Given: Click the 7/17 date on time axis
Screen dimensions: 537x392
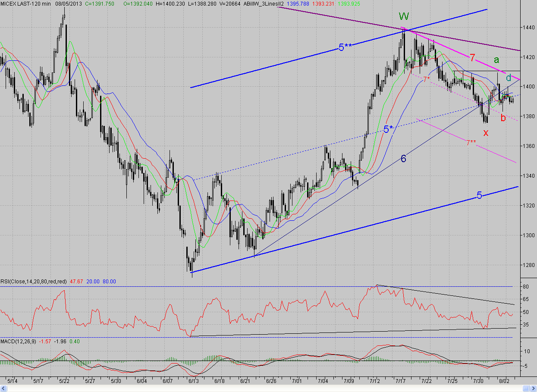Looking at the screenshot, I should (x=401, y=381).
